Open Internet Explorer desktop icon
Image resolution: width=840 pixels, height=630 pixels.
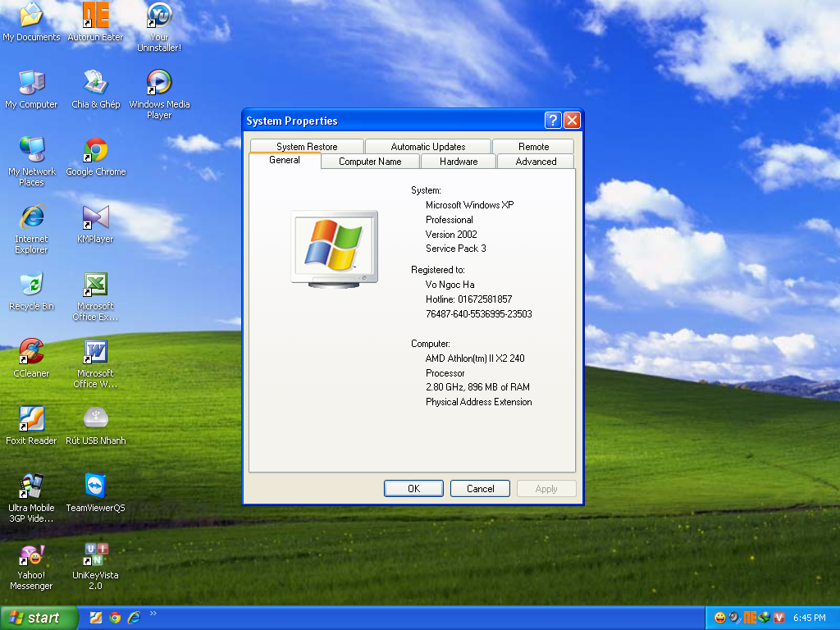(32, 229)
